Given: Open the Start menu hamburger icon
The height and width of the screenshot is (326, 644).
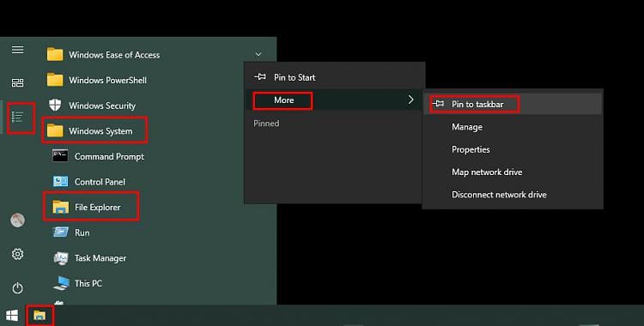Looking at the screenshot, I should (x=17, y=50).
